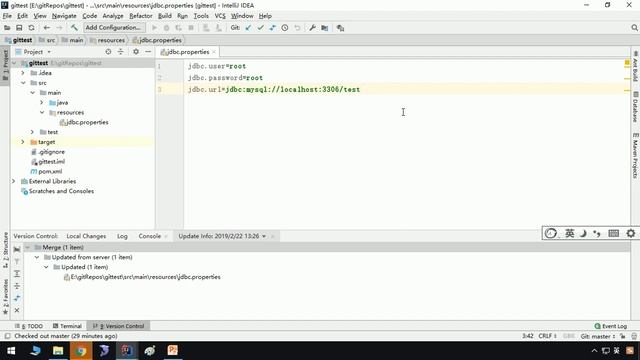This screenshot has height=360, width=640.
Task: Click the IME keyboard icon
Action: coord(613,233)
